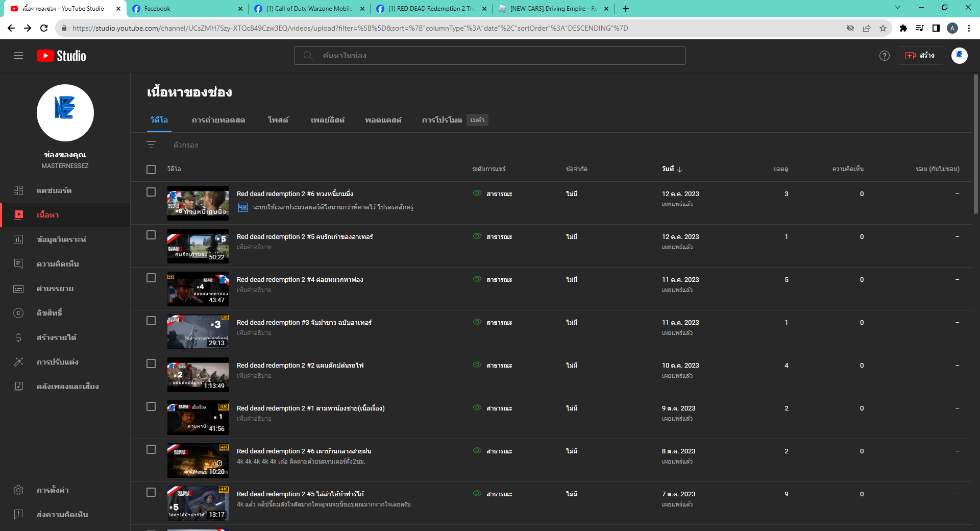The image size is (980, 531).
Task: Switch to the การโปรโมต (Promotions) tab
Action: (x=442, y=120)
